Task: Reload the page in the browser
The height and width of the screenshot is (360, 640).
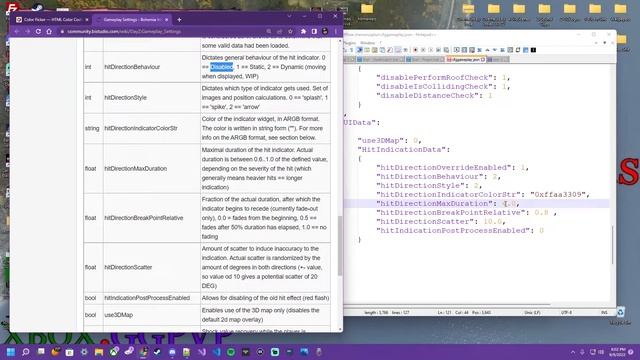Action: tap(38, 31)
